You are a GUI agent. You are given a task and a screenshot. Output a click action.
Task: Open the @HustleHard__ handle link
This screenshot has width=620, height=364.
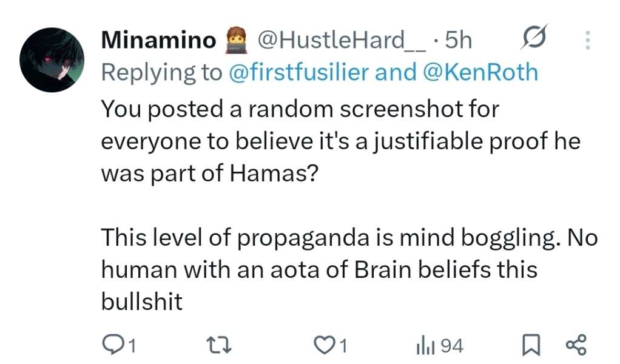point(343,41)
